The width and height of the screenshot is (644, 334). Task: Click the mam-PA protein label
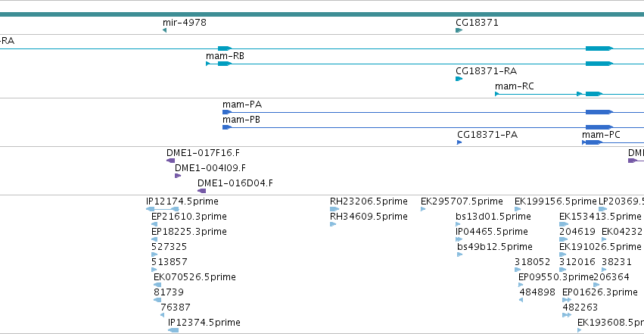[x=242, y=104]
